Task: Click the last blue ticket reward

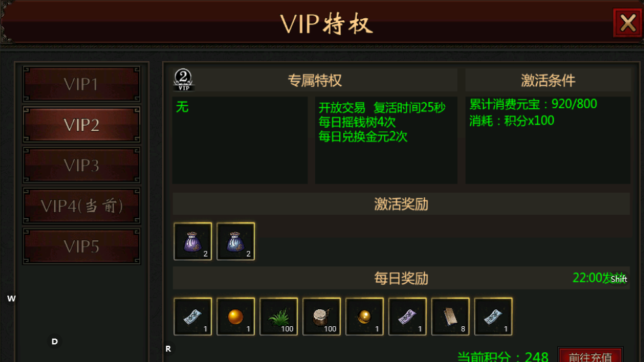Action: pos(493,316)
